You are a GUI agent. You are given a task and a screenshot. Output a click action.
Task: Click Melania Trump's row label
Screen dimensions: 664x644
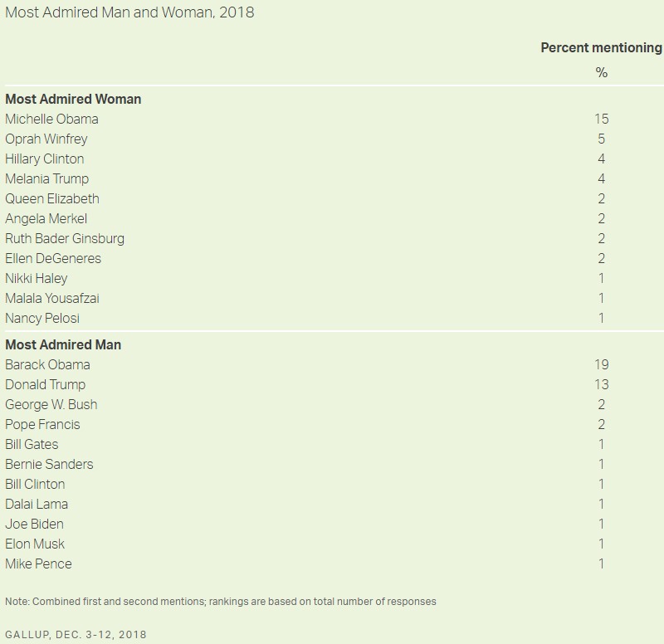47,178
